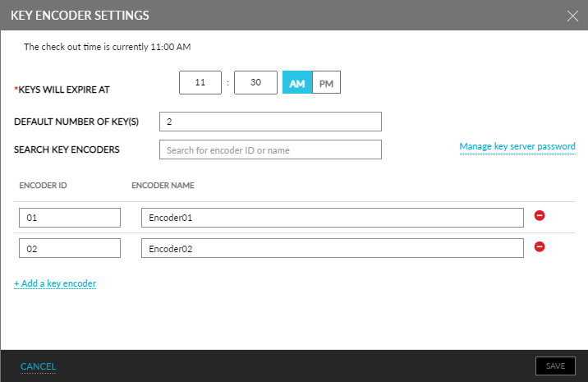Click the Keys Will Expire At label
Viewport: 588px width, 382px height.
tap(62, 90)
